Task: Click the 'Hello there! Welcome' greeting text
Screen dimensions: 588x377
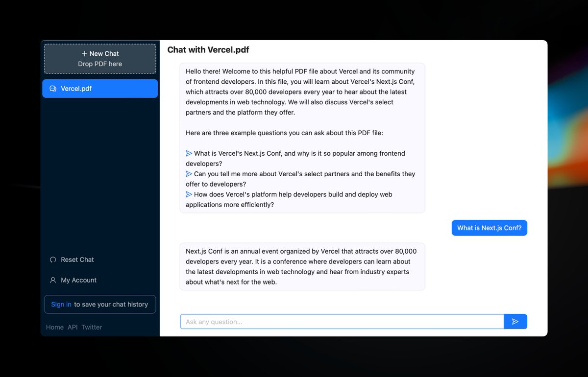Action: coord(300,92)
